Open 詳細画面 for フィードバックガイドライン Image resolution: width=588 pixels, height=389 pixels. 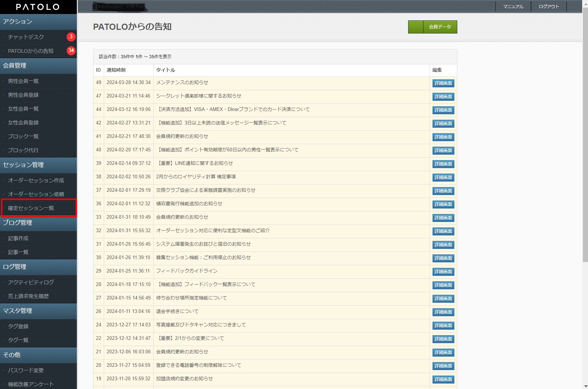(443, 272)
